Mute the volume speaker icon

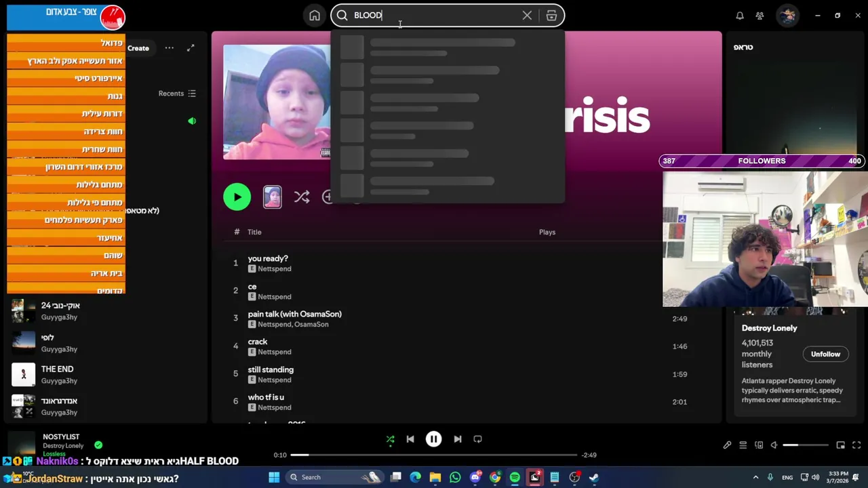pos(774,445)
